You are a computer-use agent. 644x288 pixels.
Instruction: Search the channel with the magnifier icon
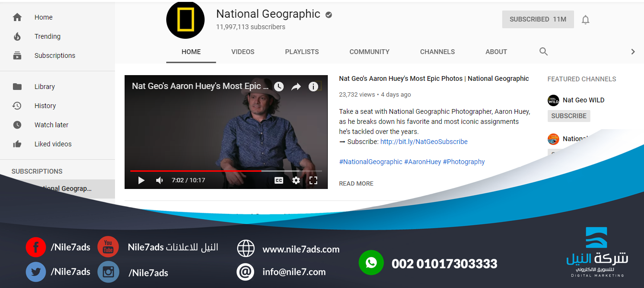point(543,52)
